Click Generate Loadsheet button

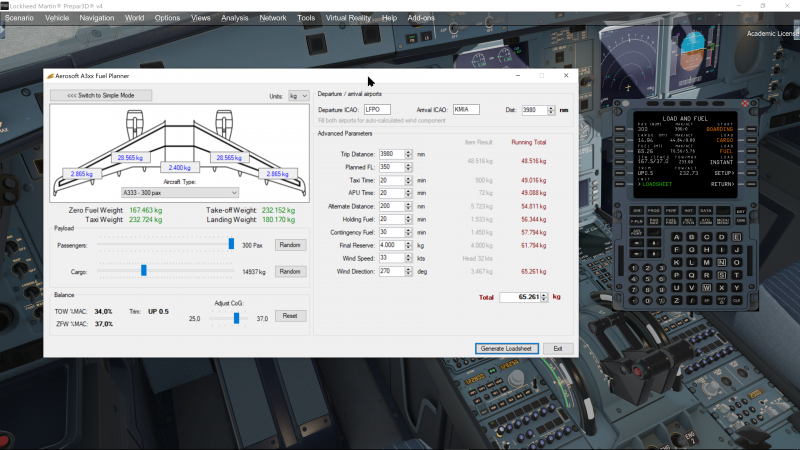coord(507,348)
